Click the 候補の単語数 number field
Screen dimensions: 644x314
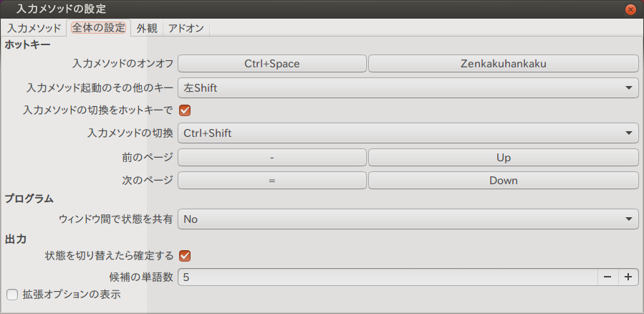tap(387, 277)
